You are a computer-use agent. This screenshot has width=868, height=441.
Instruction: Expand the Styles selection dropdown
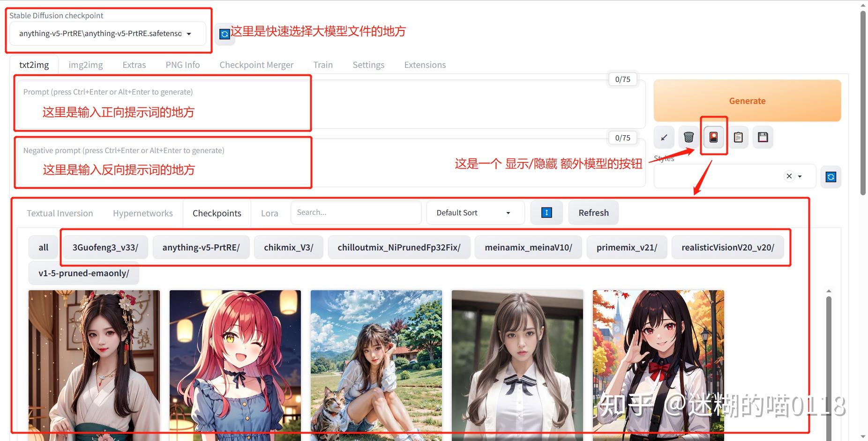(x=799, y=176)
